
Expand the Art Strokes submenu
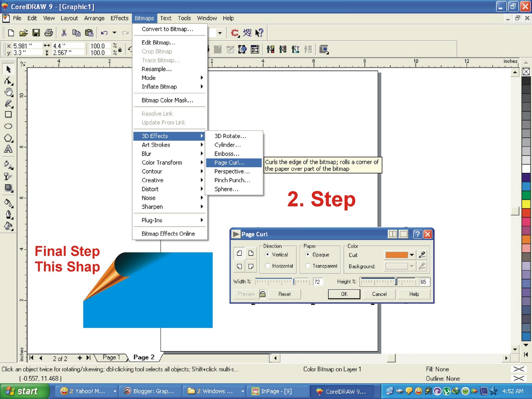coord(170,145)
